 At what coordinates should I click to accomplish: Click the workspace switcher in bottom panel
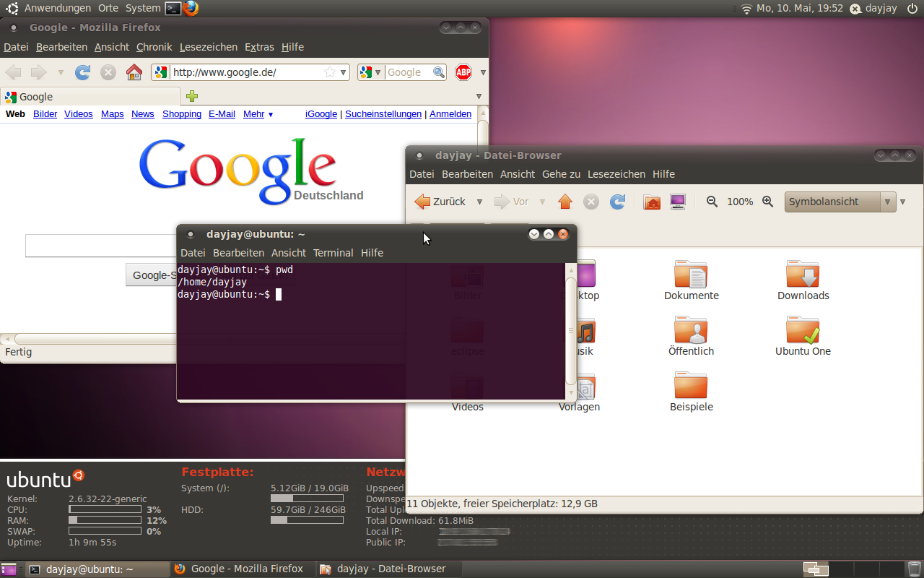[853, 569]
